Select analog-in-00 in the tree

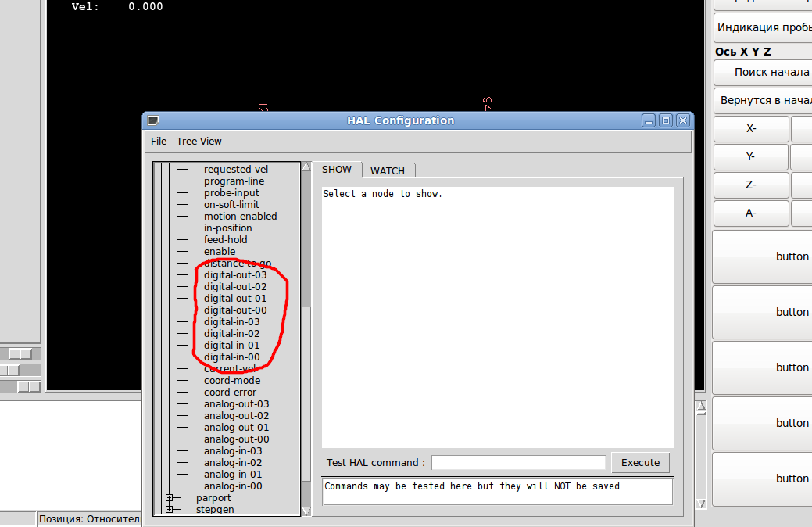click(x=233, y=486)
